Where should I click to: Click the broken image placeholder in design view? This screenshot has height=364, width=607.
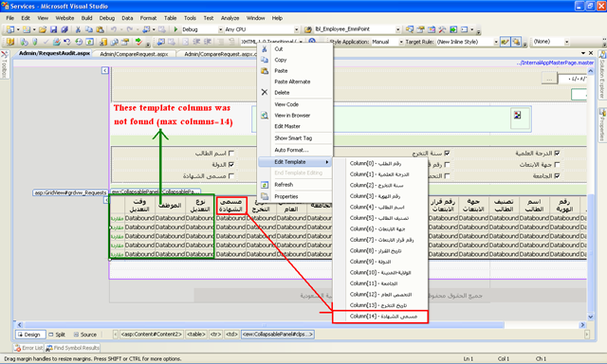517,115
